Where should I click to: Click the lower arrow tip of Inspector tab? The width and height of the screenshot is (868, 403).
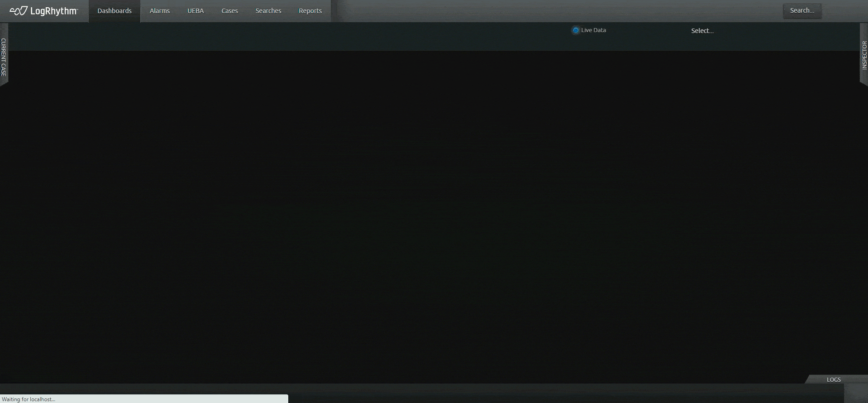click(865, 82)
